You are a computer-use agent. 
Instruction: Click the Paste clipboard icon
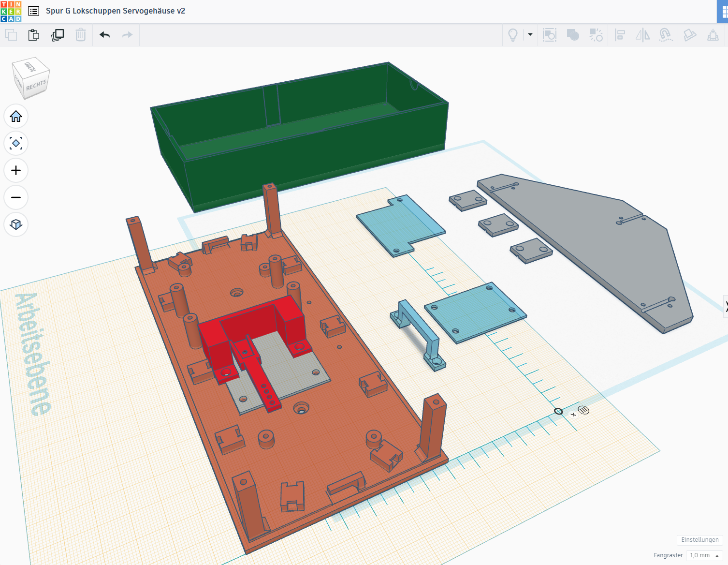[33, 35]
